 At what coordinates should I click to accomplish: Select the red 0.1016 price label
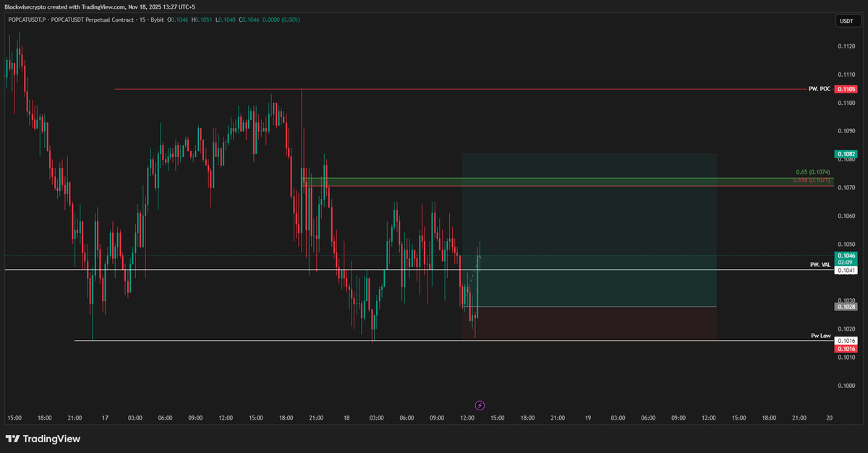coord(845,348)
